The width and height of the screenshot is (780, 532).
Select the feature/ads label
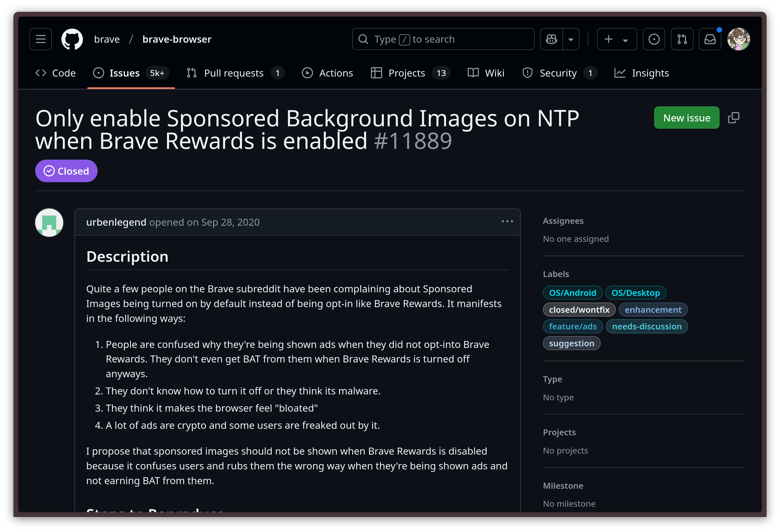pyautogui.click(x=573, y=326)
